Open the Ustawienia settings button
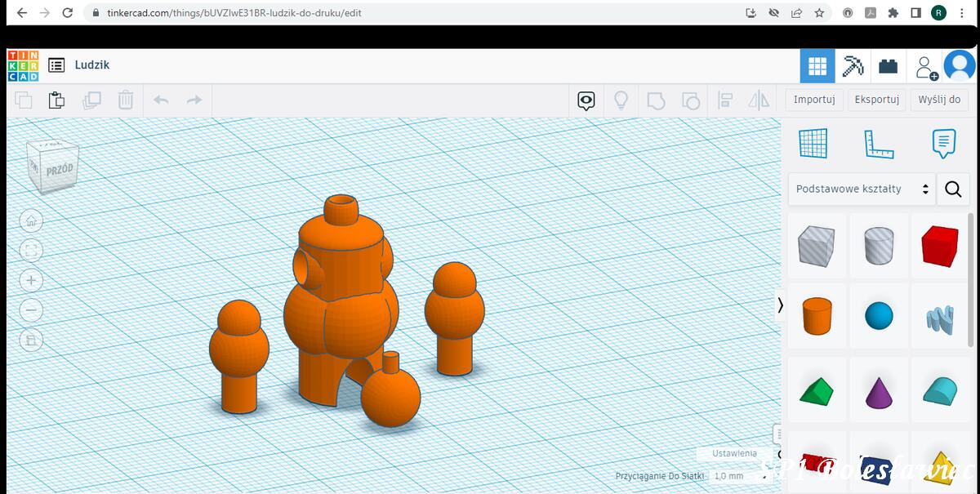This screenshot has height=494, width=980. (x=734, y=453)
